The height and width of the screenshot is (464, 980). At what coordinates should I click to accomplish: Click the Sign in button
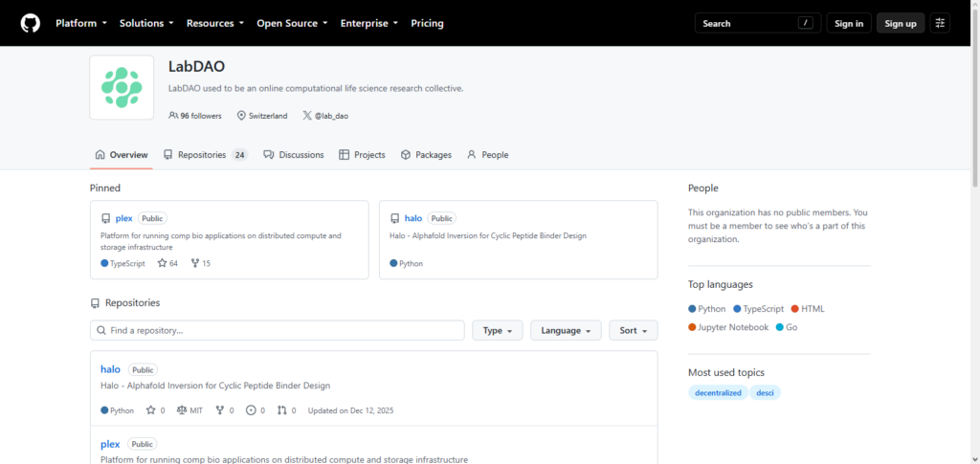pos(849,23)
